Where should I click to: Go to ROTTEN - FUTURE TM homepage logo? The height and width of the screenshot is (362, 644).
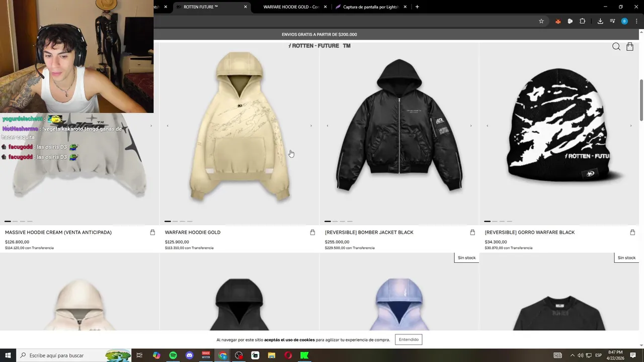[x=319, y=46]
